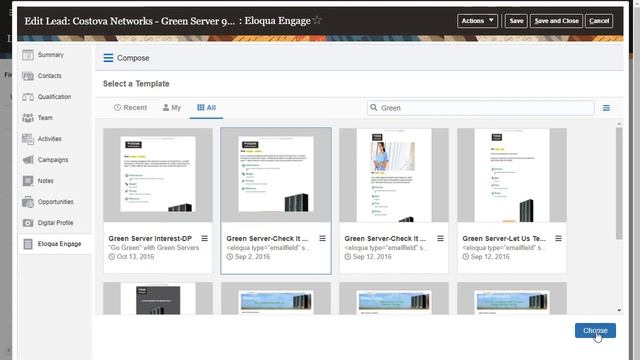This screenshot has height=360, width=640.
Task: Open the Digital Profile camera icon
Action: (28, 223)
